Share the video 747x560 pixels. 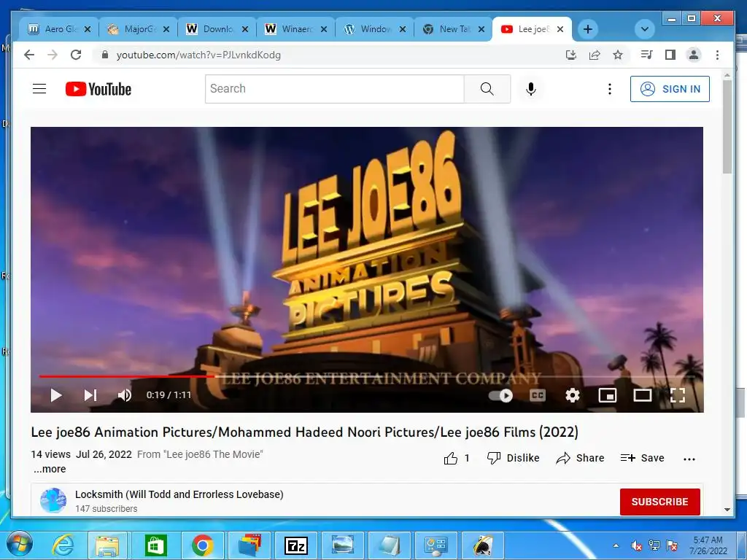point(580,458)
